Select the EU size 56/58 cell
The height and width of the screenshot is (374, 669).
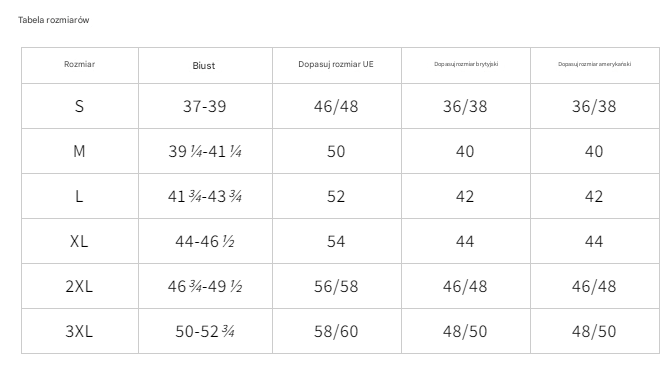[x=337, y=286]
